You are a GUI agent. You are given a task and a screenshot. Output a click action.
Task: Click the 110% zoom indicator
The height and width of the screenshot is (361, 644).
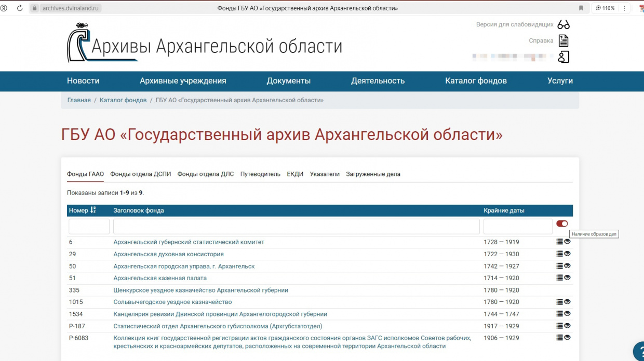pyautogui.click(x=605, y=8)
